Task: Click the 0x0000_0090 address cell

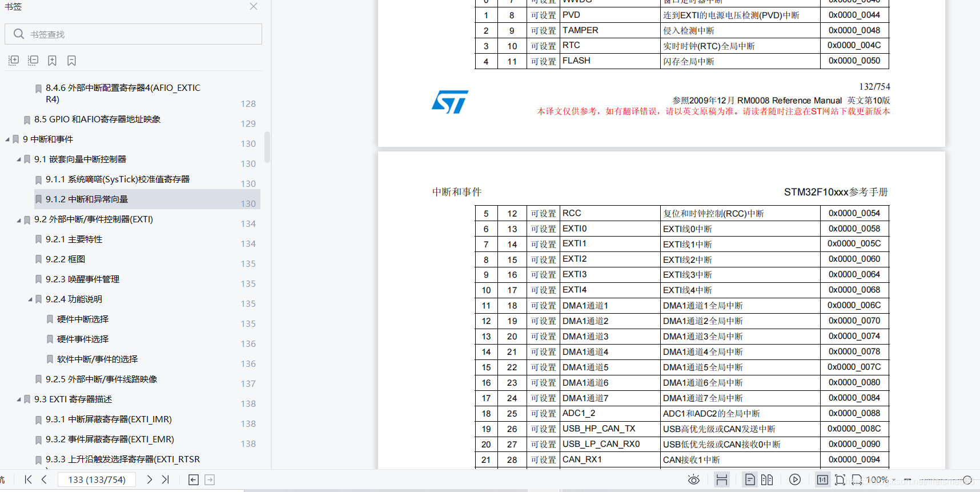Action: click(x=854, y=444)
